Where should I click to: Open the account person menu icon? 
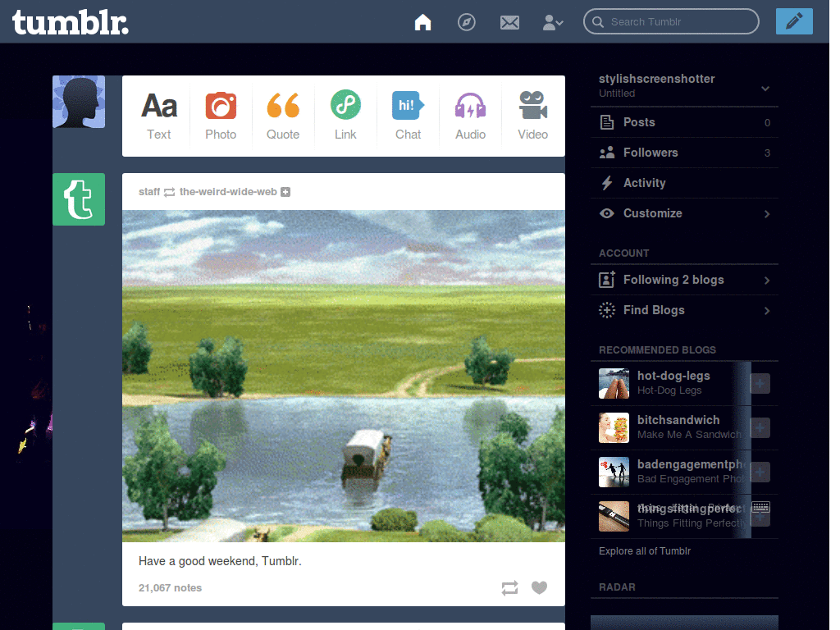553,22
